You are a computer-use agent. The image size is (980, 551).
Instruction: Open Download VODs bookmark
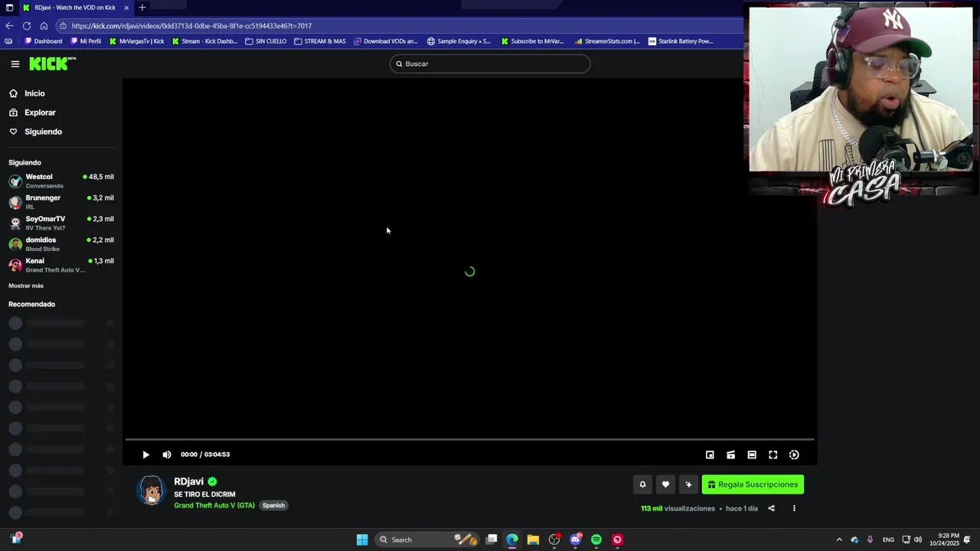[x=386, y=41]
